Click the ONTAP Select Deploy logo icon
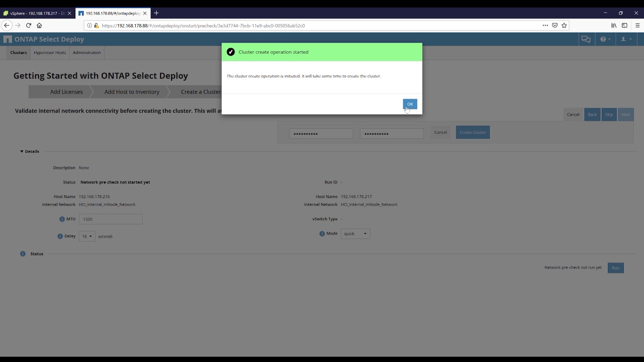This screenshot has height=362, width=644. click(x=8, y=39)
